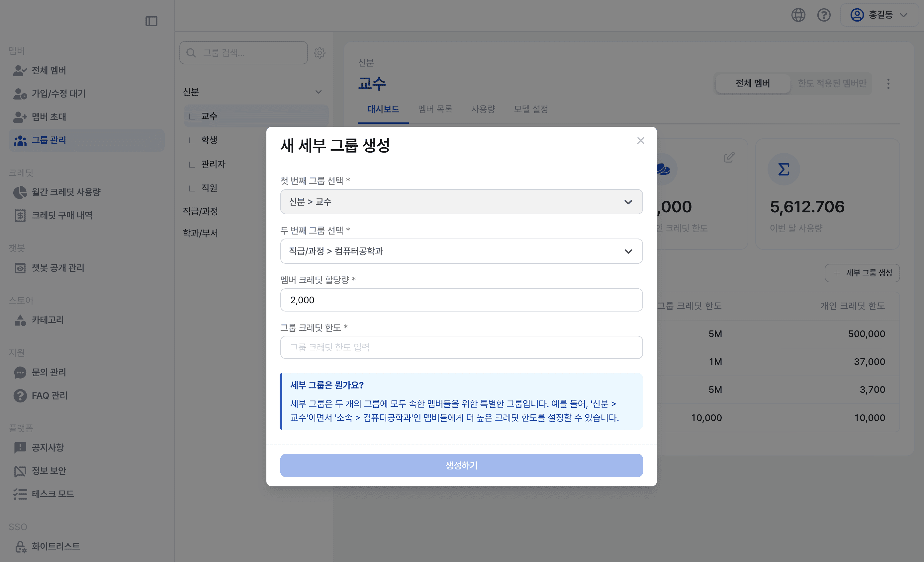
Task: Collapse the left sidebar panel
Action: (x=151, y=21)
